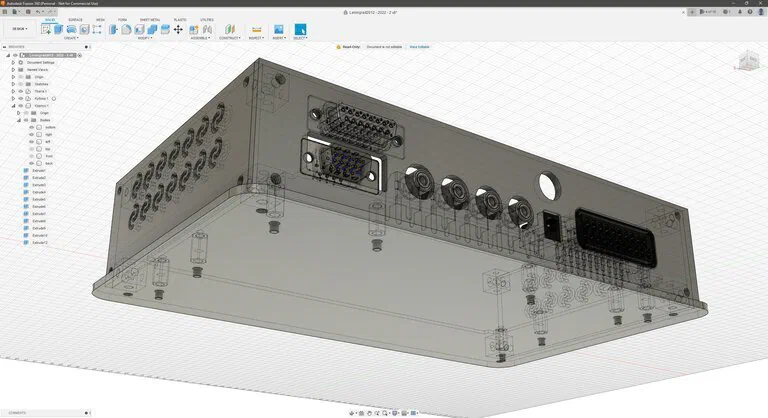Viewport: 768px width, 418px height.
Task: Undo the last action
Action: [x=39, y=12]
